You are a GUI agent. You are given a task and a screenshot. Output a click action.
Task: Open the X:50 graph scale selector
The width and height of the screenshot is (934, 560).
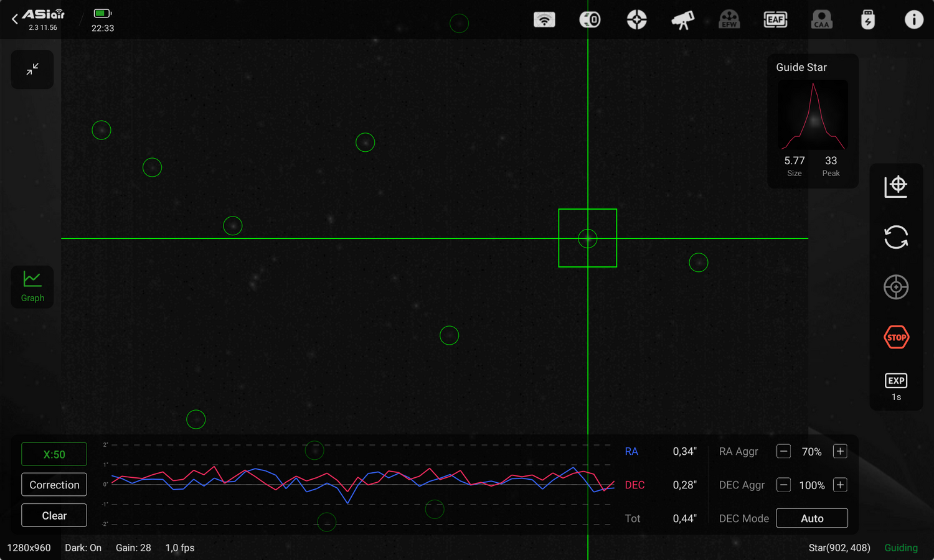pos(54,454)
